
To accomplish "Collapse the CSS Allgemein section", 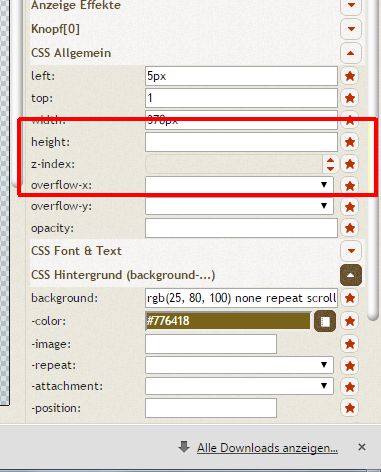I will pyautogui.click(x=351, y=53).
